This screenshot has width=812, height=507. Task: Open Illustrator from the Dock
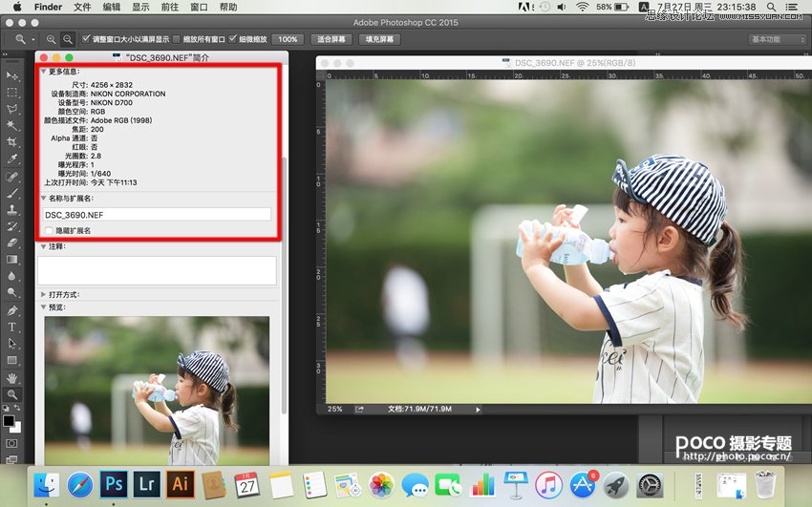pos(180,484)
